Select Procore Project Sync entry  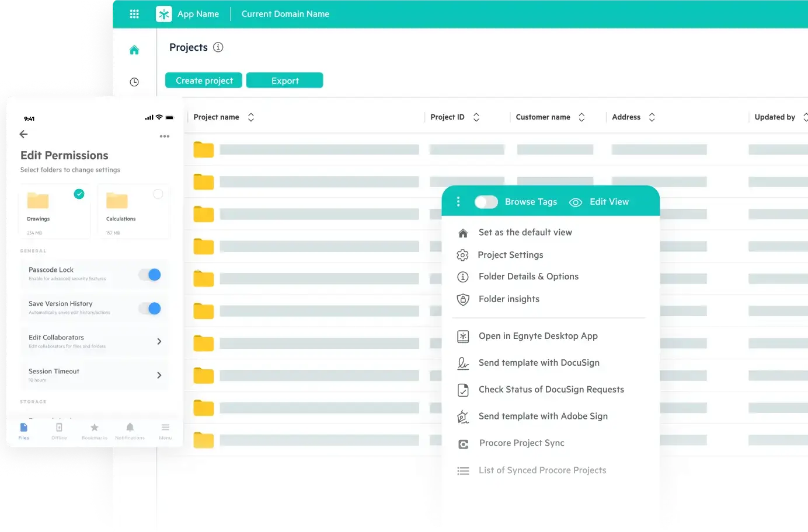pyautogui.click(x=522, y=443)
